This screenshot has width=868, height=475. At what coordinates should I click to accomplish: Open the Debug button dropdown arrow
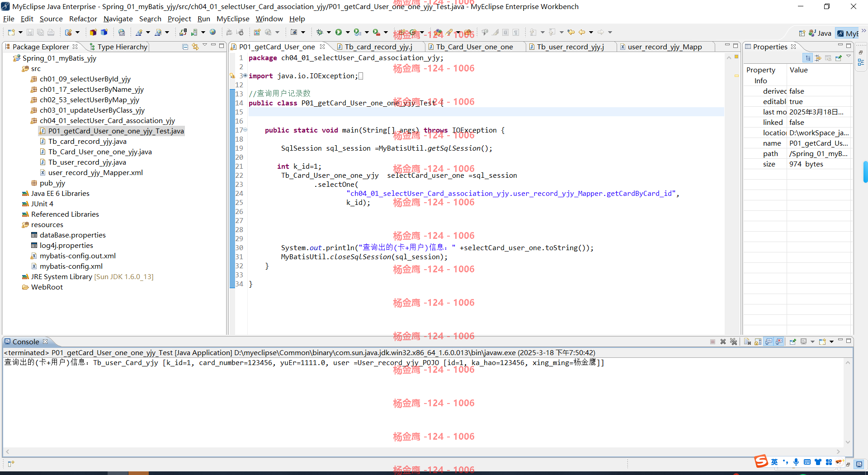[329, 32]
